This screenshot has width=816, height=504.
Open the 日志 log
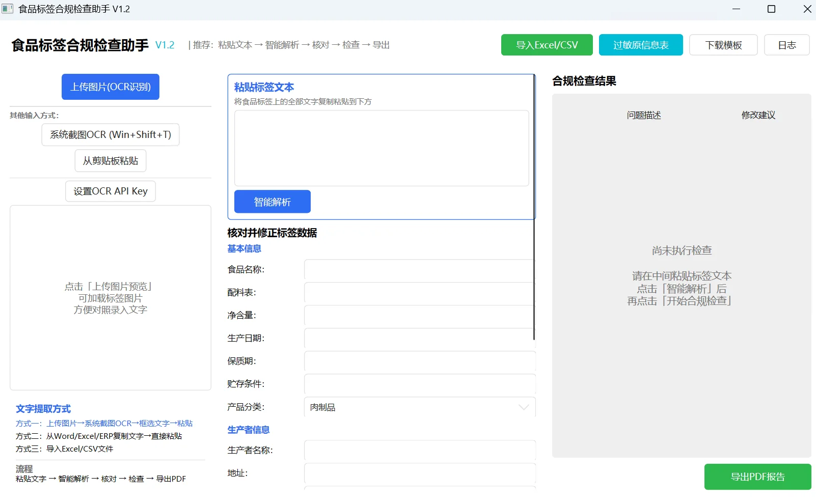click(786, 45)
